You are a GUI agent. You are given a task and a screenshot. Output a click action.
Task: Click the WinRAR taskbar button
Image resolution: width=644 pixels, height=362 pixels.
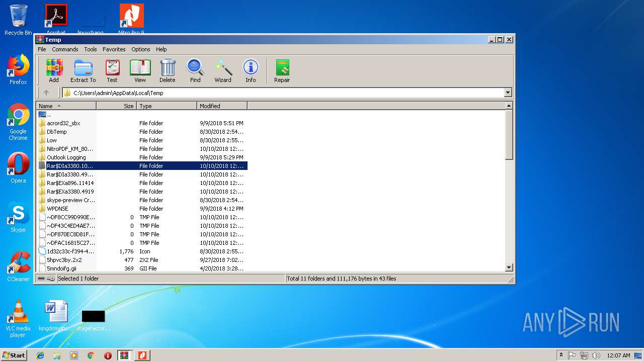(125, 355)
